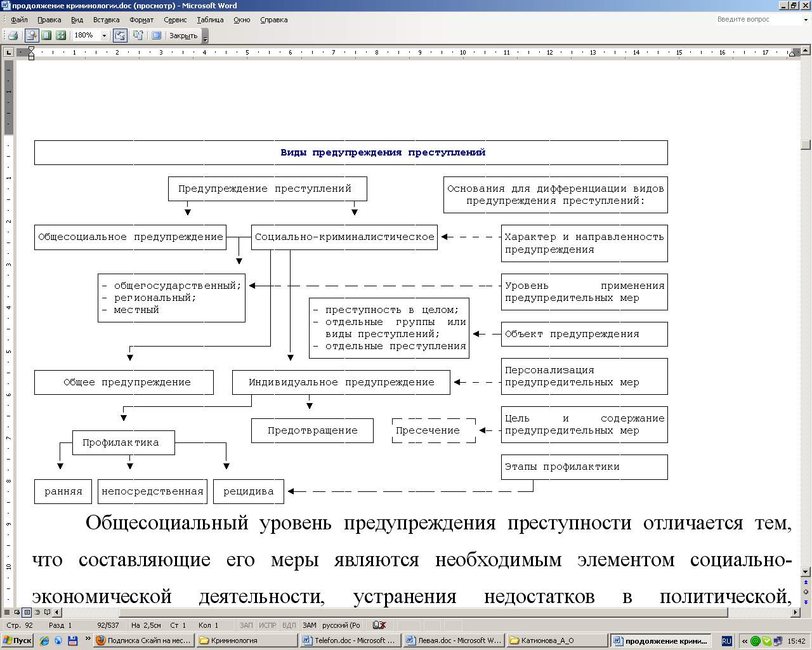This screenshot has height=650, width=812.
Task: Switch to Telefon.doc taskbar button
Action: tap(350, 641)
